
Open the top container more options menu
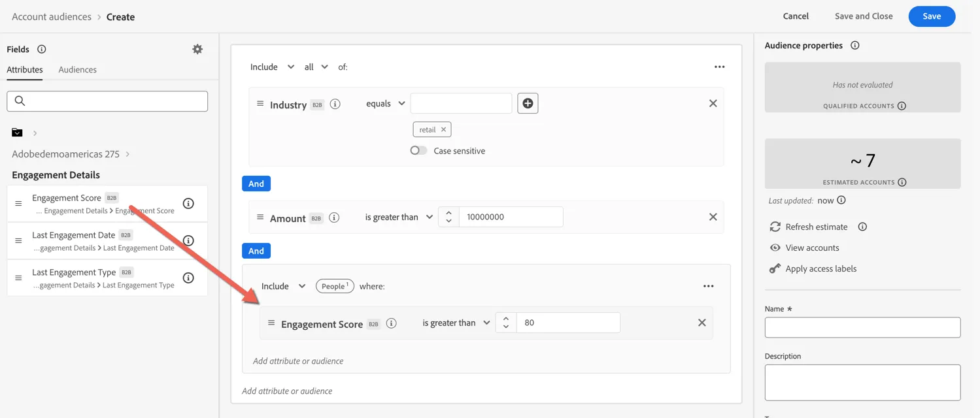720,67
